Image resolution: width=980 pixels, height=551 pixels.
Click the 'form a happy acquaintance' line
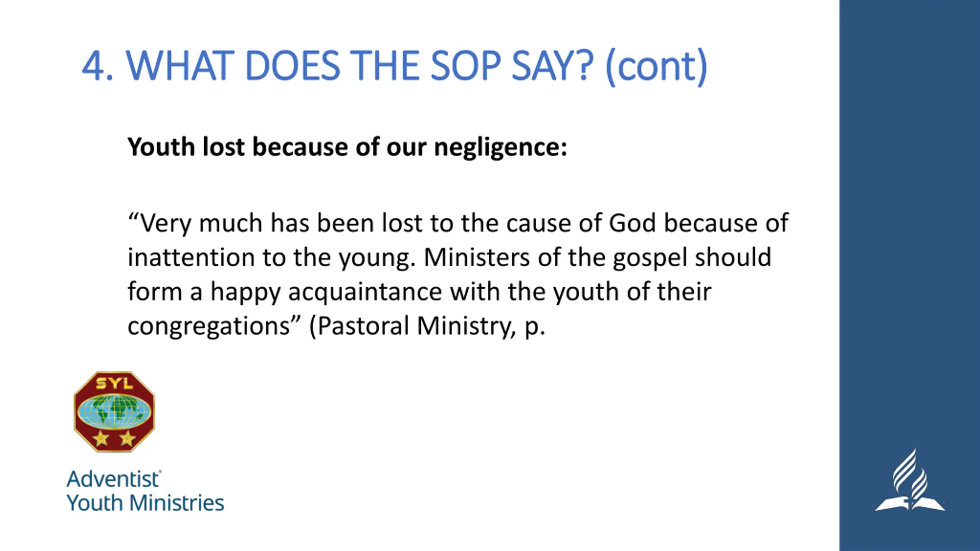click(420, 292)
